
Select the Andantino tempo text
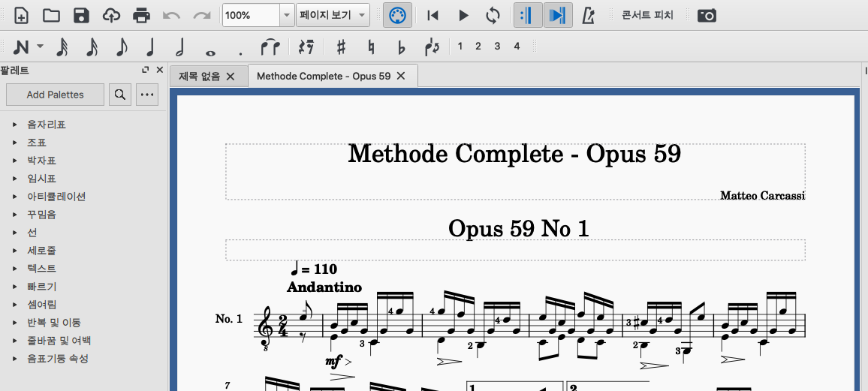click(x=324, y=287)
